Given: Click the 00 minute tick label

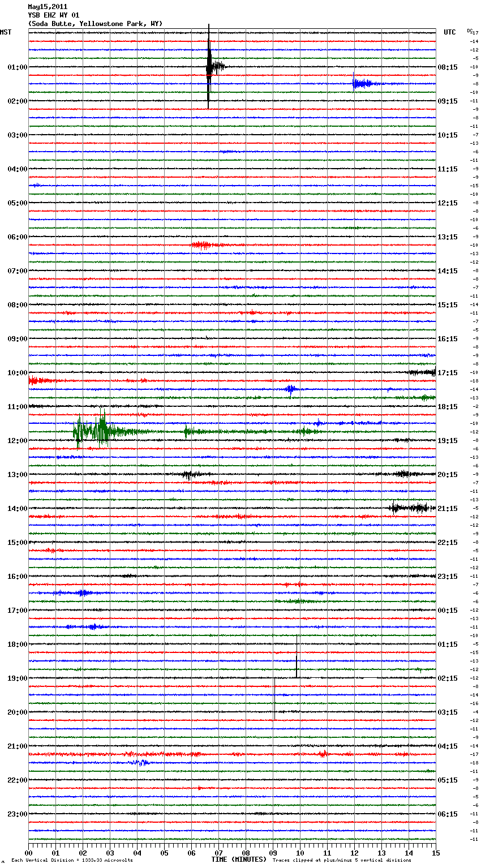Looking at the screenshot, I should click(28, 853).
